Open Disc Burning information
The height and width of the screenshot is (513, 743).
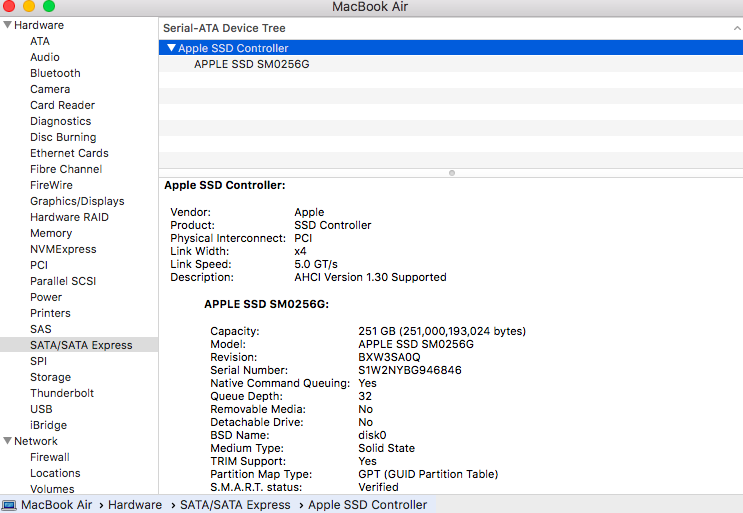(63, 137)
